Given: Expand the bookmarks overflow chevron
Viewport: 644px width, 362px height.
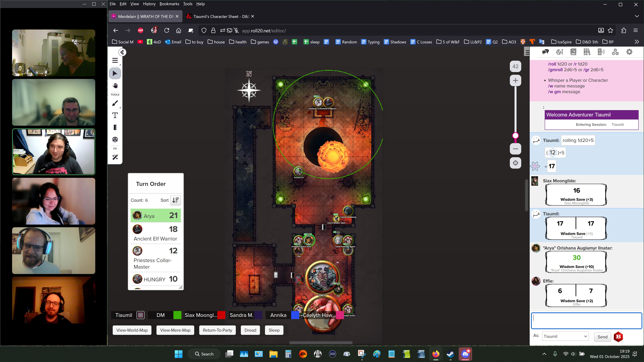Looking at the screenshot, I should [636, 42].
